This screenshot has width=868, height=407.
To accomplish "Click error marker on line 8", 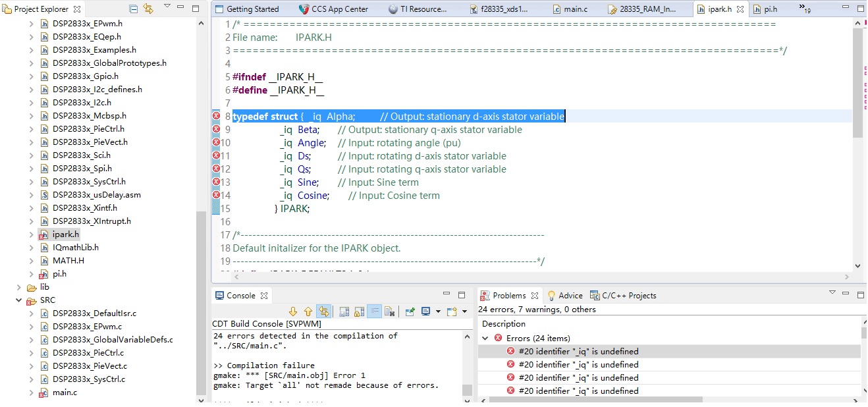I will tap(216, 117).
